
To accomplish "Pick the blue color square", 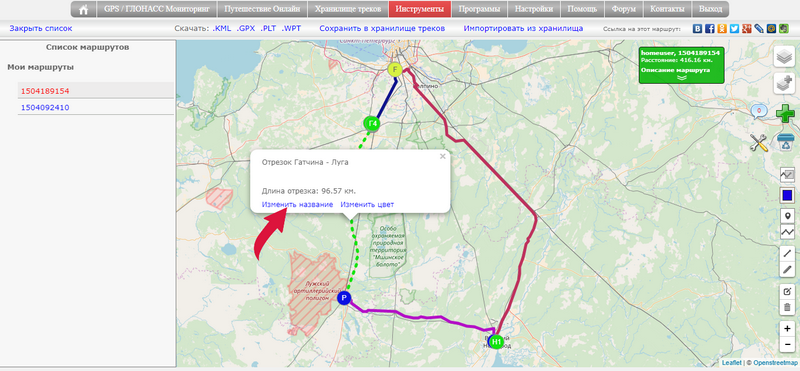I will point(787,195).
